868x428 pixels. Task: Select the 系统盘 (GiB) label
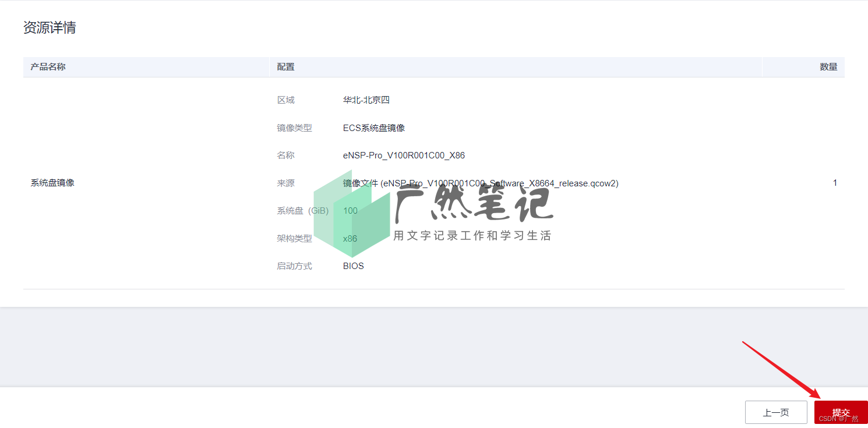pos(302,211)
